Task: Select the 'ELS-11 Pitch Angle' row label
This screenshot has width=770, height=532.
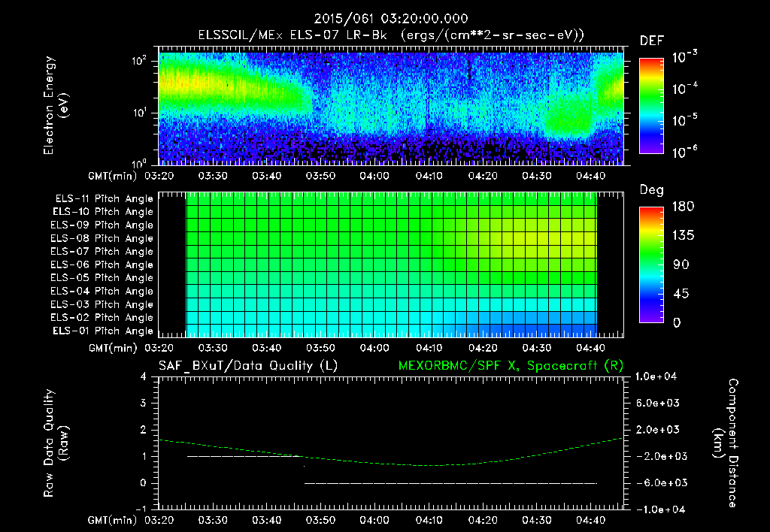Action: (x=104, y=199)
